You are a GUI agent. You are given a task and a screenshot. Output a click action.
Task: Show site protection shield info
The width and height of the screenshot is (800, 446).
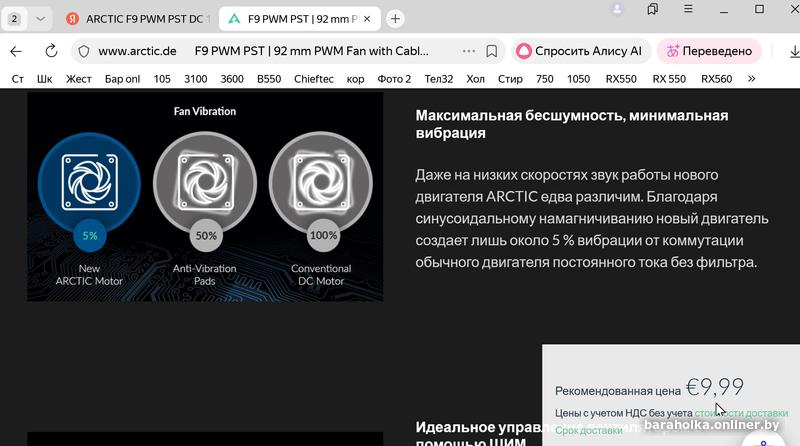84,51
